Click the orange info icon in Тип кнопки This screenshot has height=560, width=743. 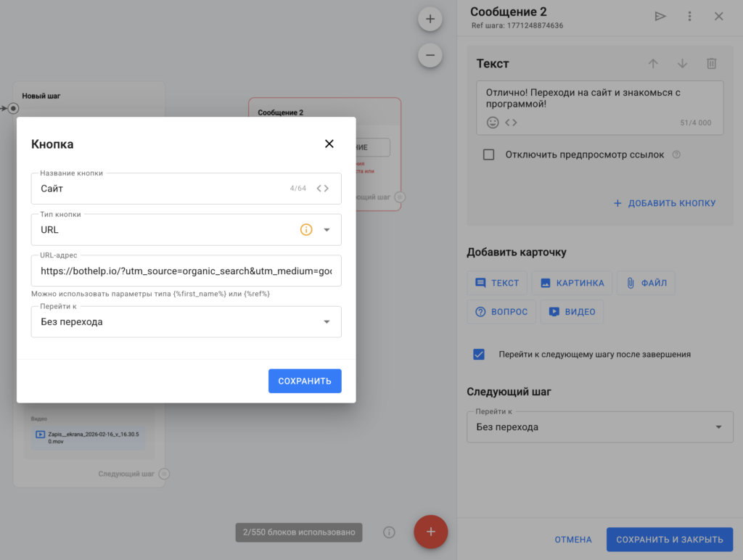coord(306,229)
